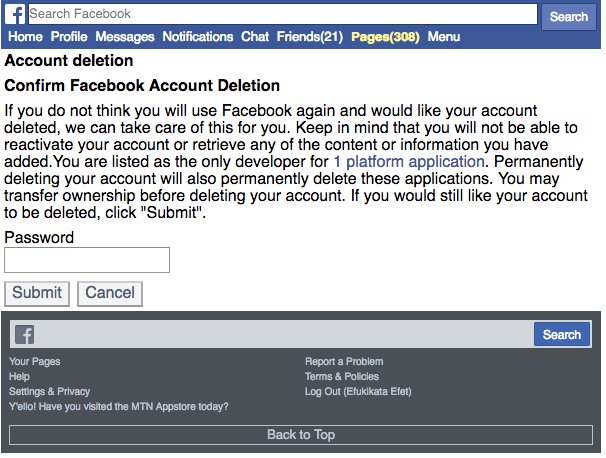
Task: Submit the account deletion form
Action: pyautogui.click(x=37, y=294)
